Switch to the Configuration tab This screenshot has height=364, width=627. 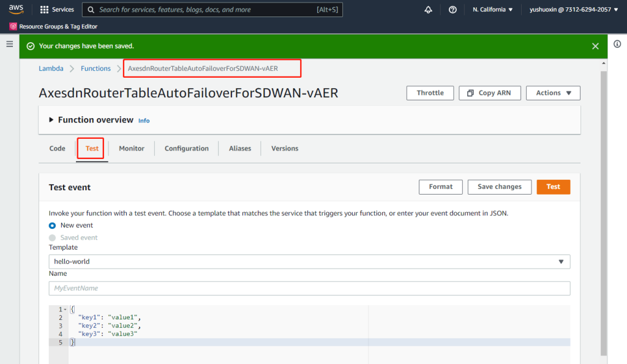(187, 149)
